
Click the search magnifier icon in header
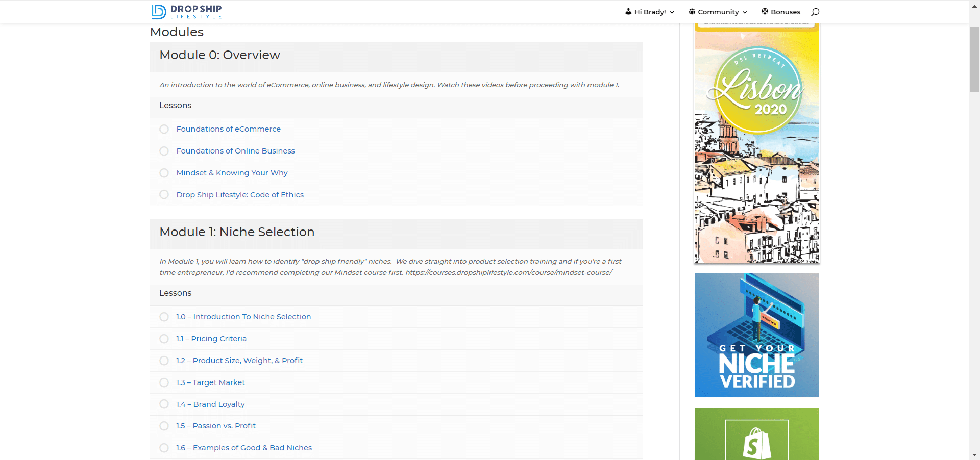[815, 12]
